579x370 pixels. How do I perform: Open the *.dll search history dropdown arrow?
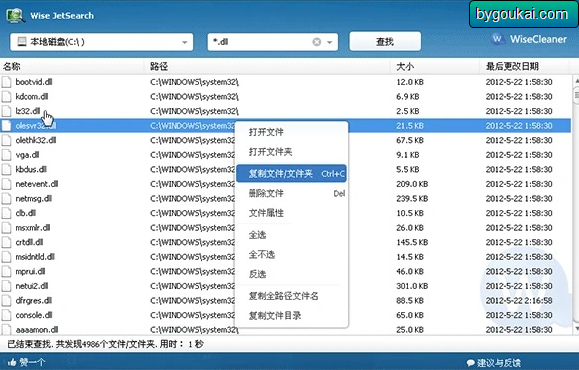pos(330,42)
